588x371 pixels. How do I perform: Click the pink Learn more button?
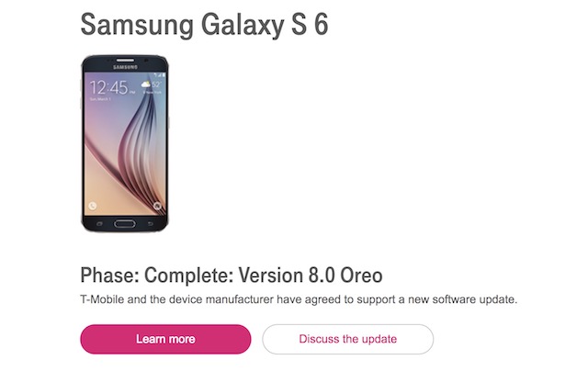[165, 339]
